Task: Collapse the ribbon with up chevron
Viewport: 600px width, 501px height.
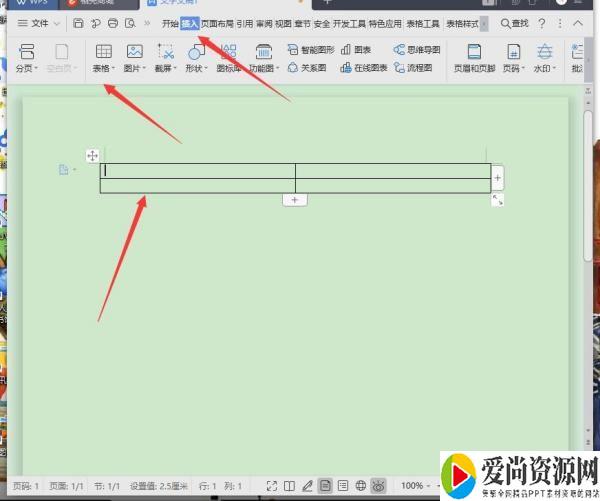Action: coord(578,23)
